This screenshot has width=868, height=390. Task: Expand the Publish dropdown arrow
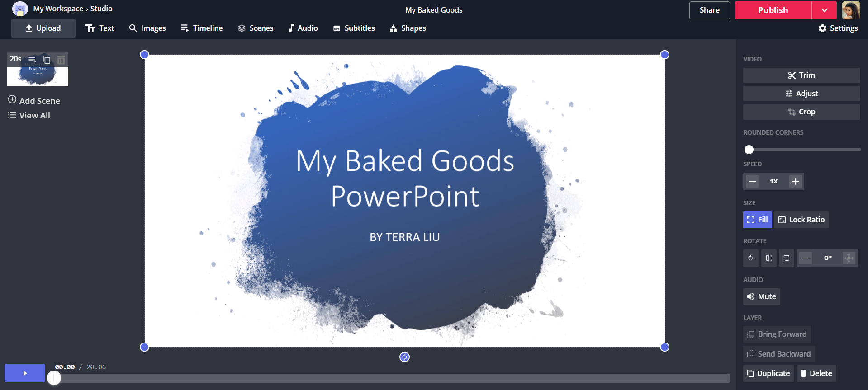824,10
